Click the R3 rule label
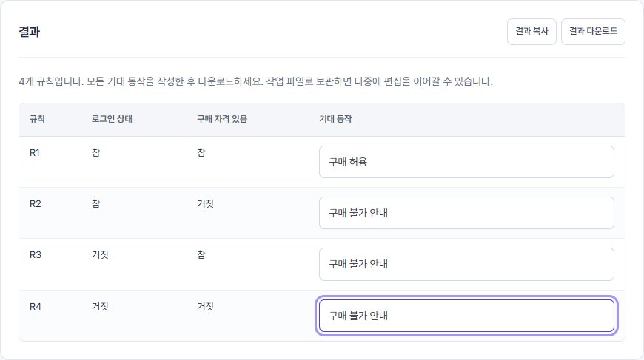 pos(35,254)
